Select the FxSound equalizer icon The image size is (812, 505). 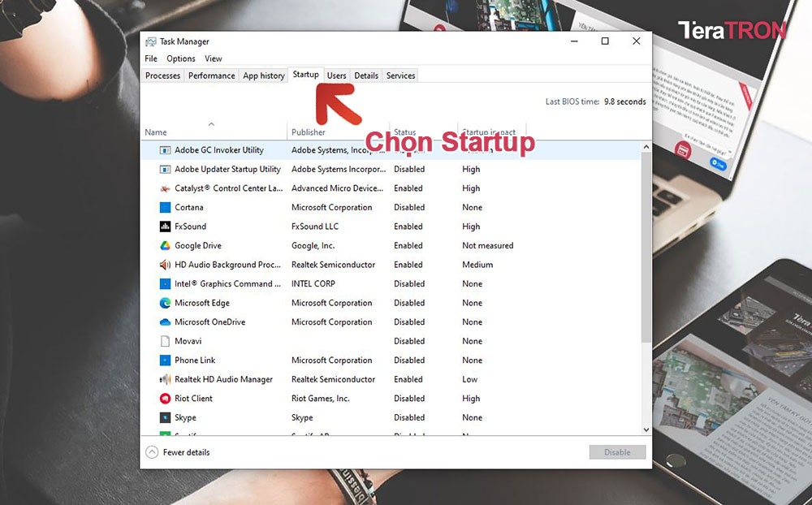(x=165, y=227)
